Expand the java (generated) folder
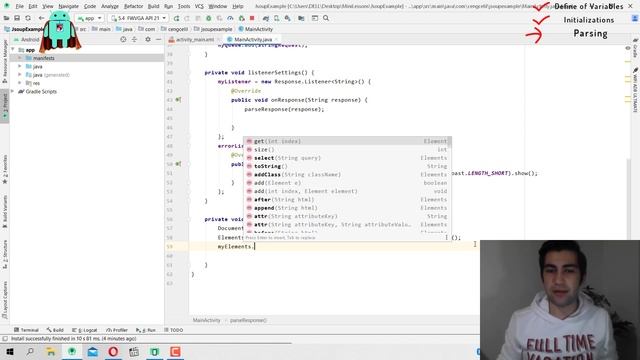Image resolution: width=640 pixels, height=360 pixels. [20, 75]
